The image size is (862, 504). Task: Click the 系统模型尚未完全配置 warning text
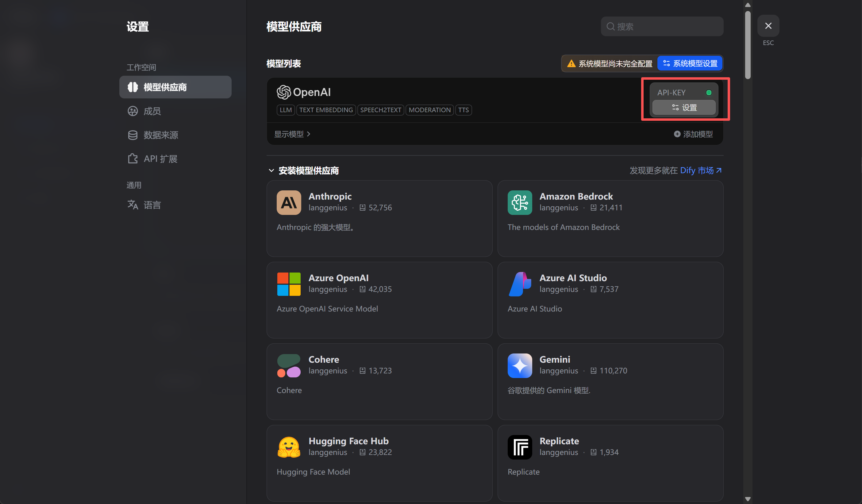(615, 63)
